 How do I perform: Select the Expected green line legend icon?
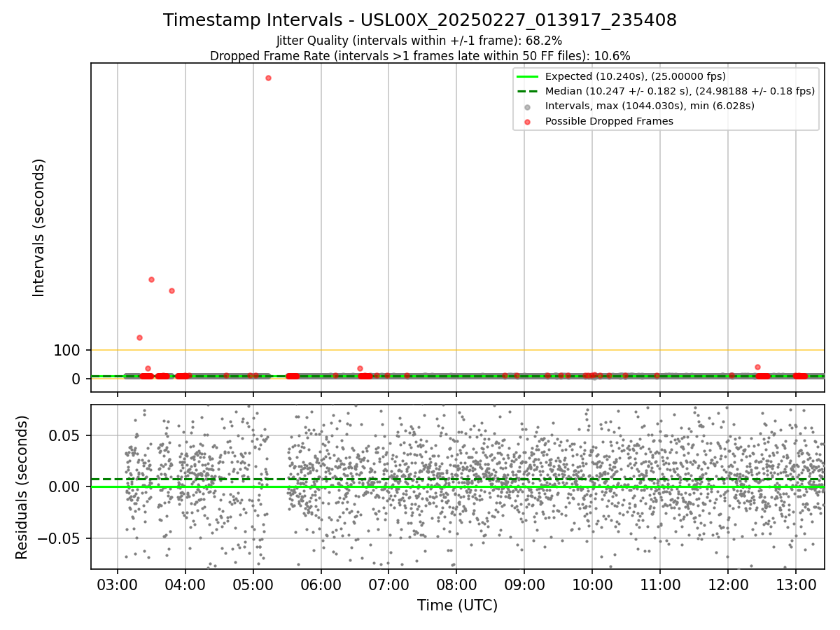(528, 76)
